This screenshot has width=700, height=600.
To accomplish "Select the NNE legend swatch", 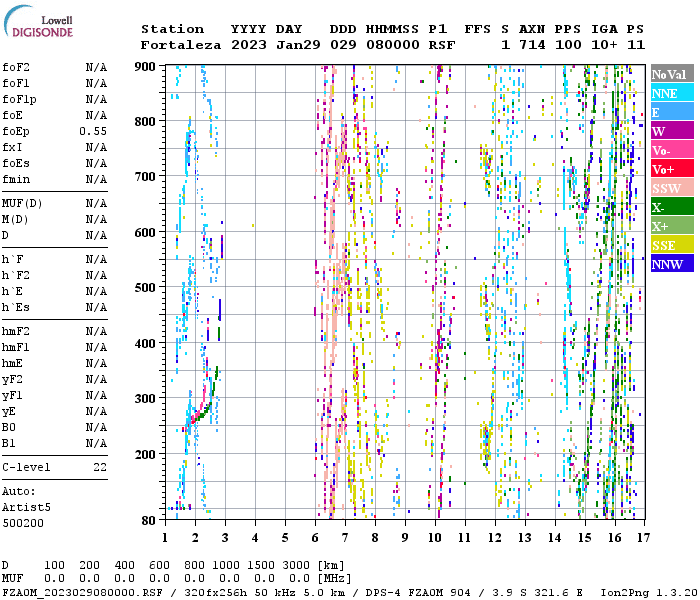I will point(672,93).
